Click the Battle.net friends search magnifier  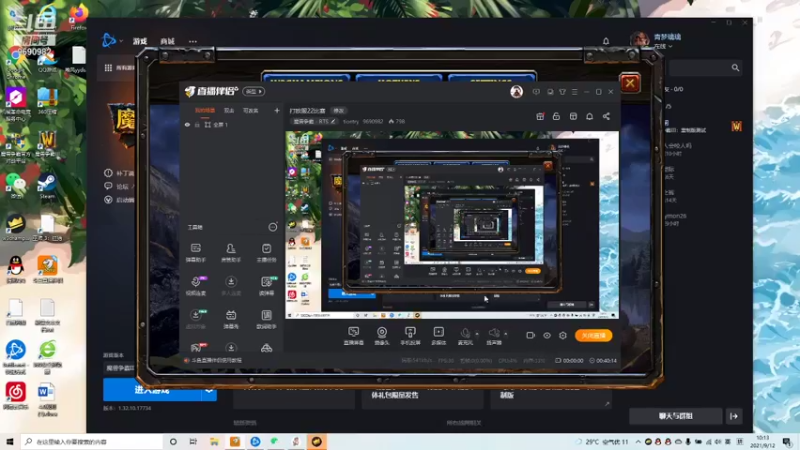coord(735,67)
